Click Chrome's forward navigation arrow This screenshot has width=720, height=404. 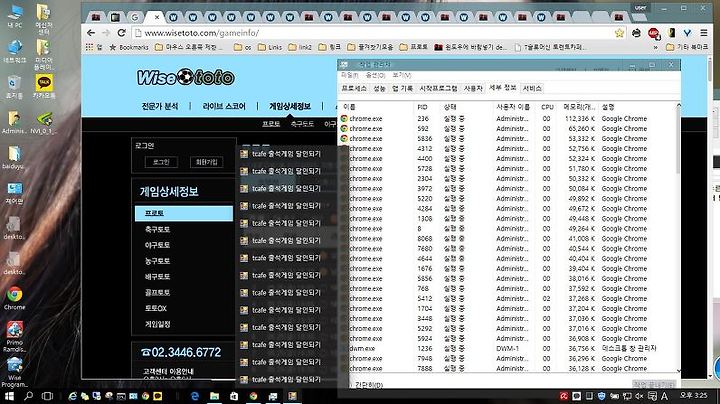(106, 33)
